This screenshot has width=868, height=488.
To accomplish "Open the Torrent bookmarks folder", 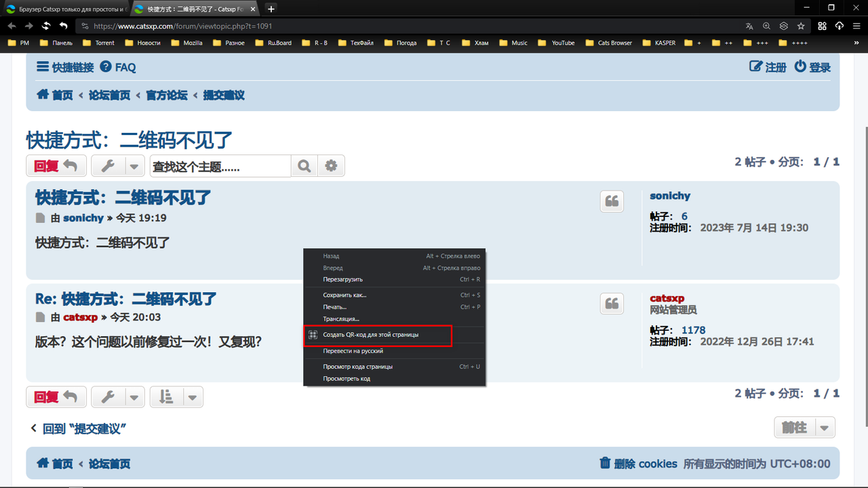I will click(x=99, y=43).
